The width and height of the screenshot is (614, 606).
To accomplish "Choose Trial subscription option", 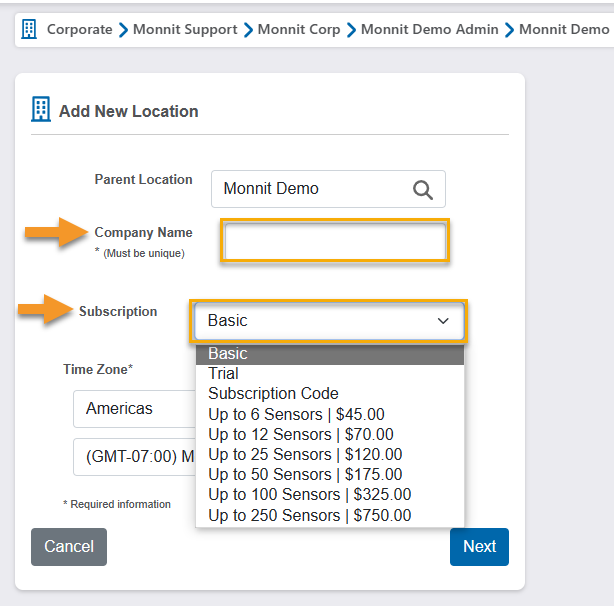I will [x=330, y=373].
